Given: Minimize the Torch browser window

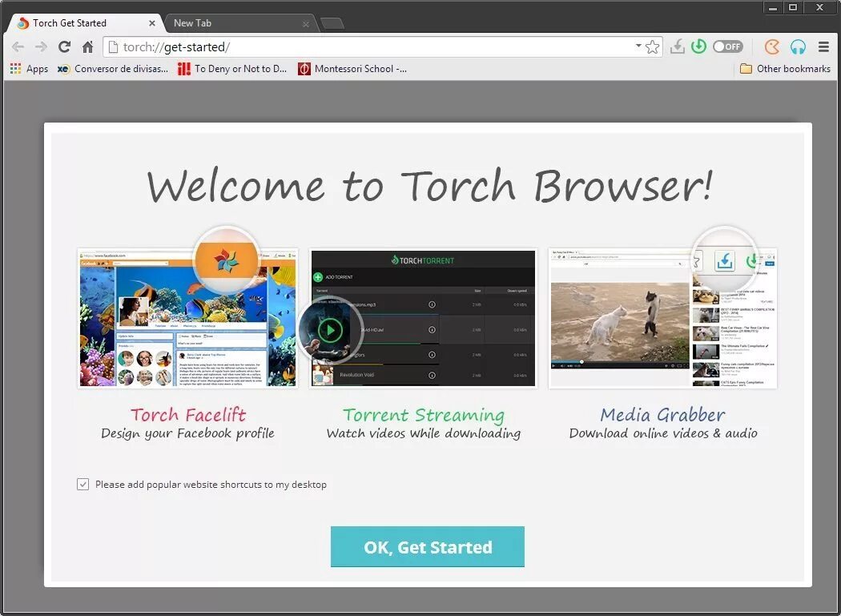Looking at the screenshot, I should [x=773, y=7].
